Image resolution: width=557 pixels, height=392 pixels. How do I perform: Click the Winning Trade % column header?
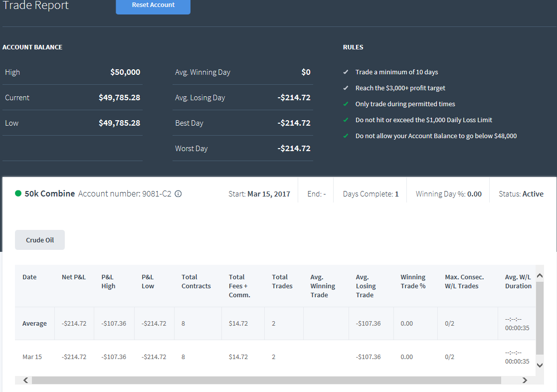point(413,281)
